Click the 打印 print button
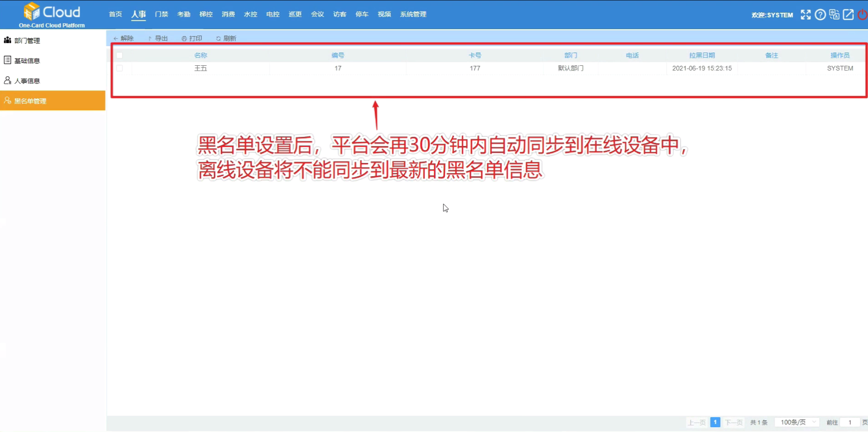 click(192, 38)
